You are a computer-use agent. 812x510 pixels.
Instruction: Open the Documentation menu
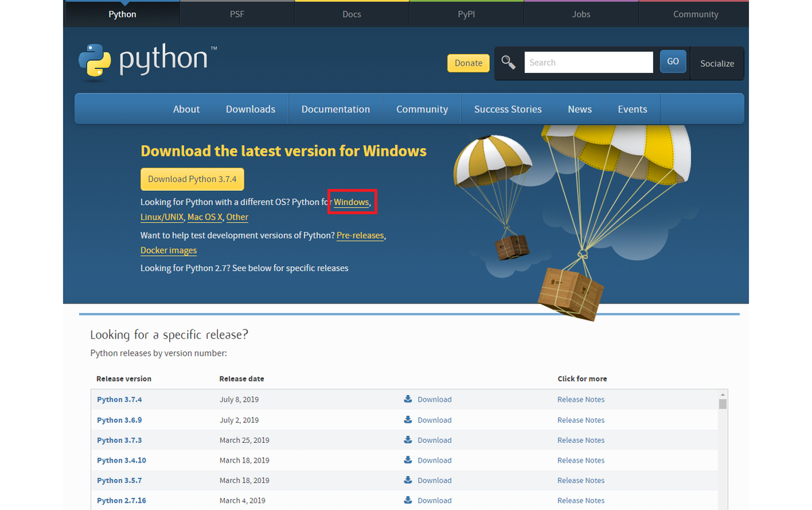pos(336,109)
